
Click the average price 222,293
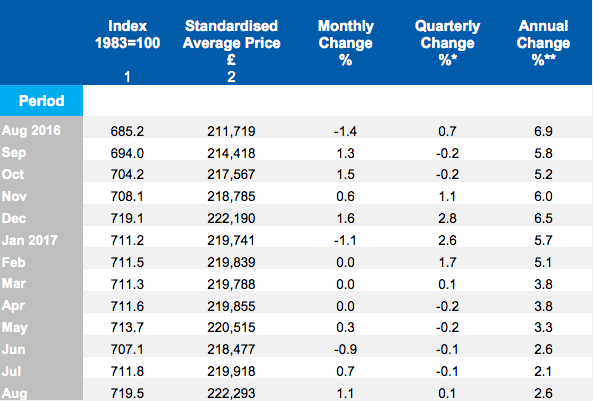(x=231, y=393)
